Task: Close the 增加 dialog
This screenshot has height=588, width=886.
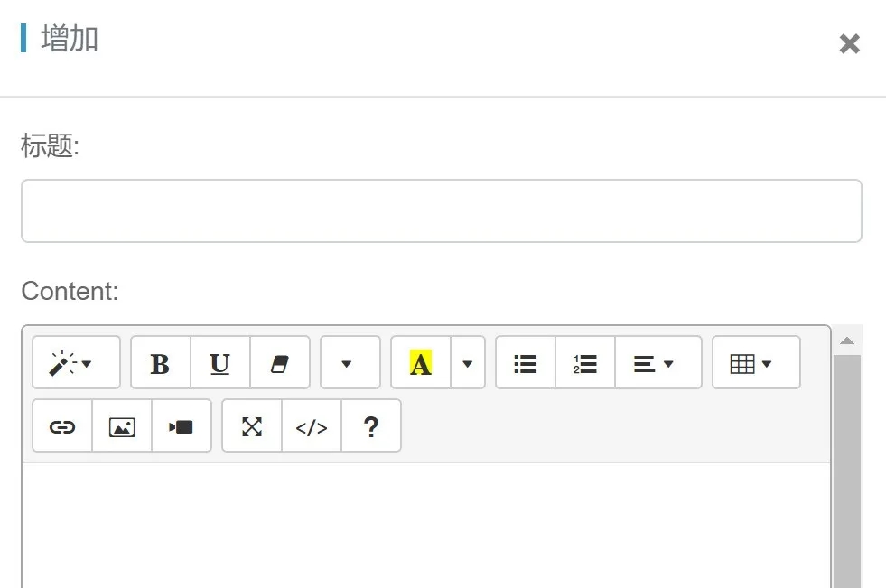Action: click(x=849, y=43)
